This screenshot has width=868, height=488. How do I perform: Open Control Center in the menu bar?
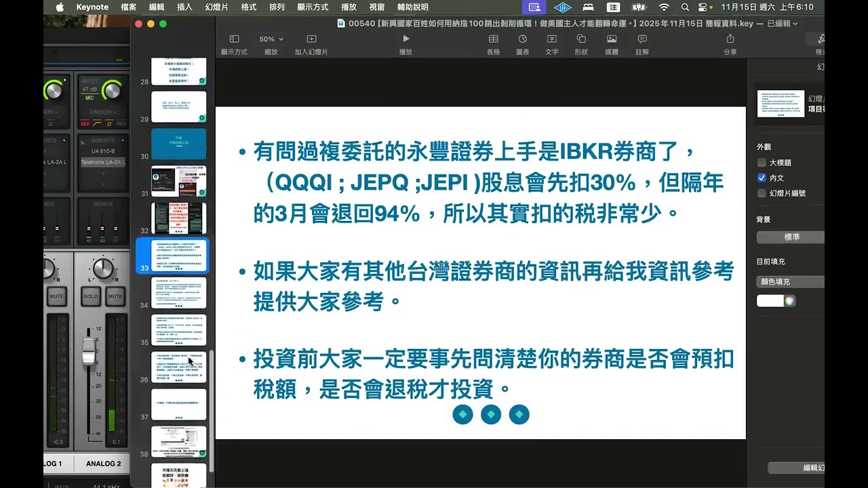(x=703, y=7)
